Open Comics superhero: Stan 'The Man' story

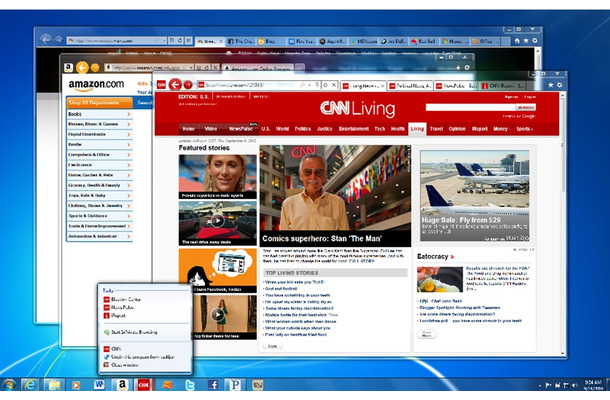(x=322, y=239)
